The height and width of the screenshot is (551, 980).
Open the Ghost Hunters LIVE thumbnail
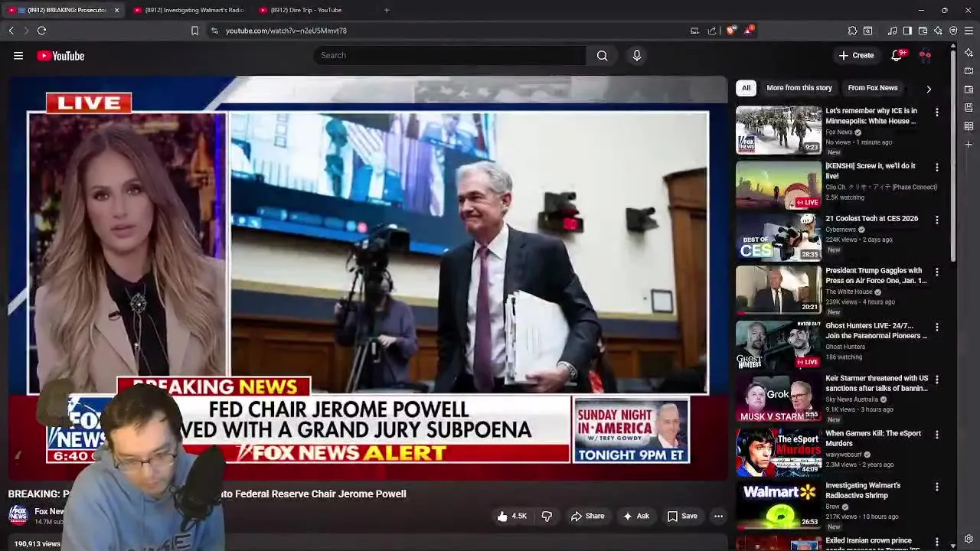point(779,344)
